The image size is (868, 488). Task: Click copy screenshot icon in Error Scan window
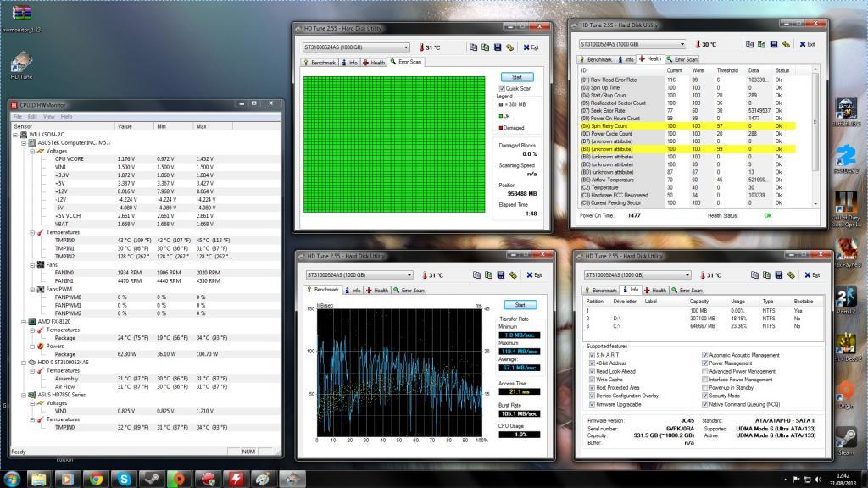[x=486, y=47]
